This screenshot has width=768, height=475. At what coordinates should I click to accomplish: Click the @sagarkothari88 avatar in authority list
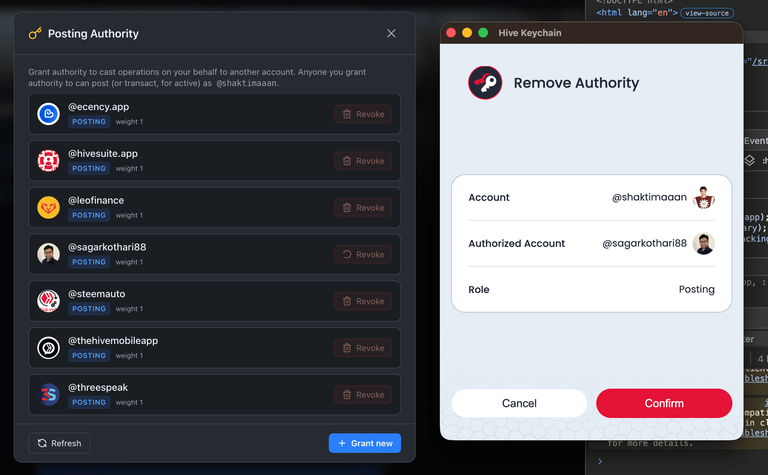(48, 254)
